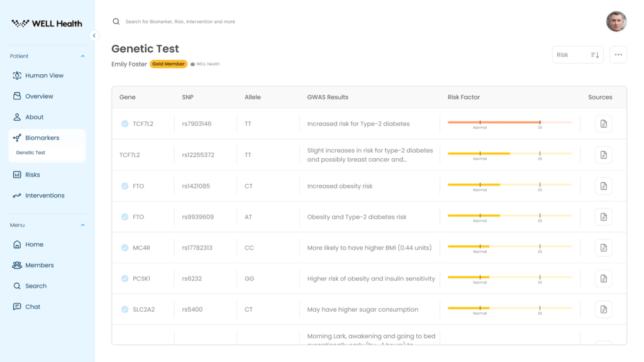Collapse sidebar using the arrow handle

coord(94,36)
